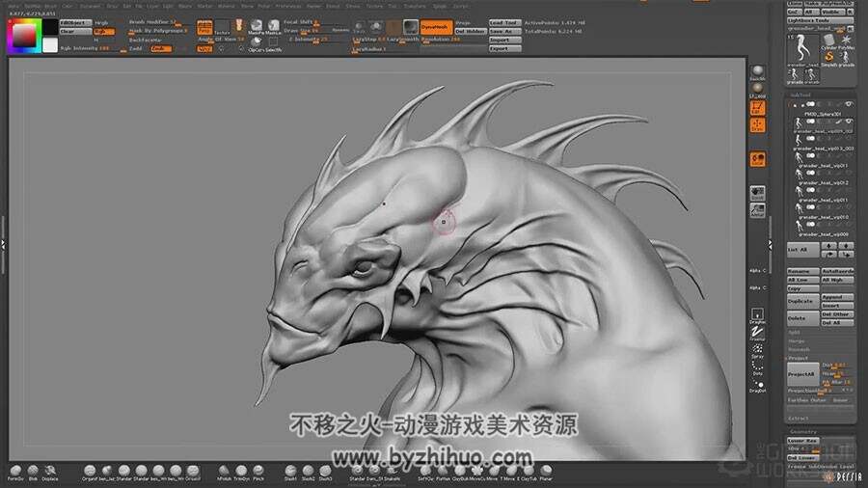
Task: Activate Edit mode icon on right shelf
Action: point(757,107)
